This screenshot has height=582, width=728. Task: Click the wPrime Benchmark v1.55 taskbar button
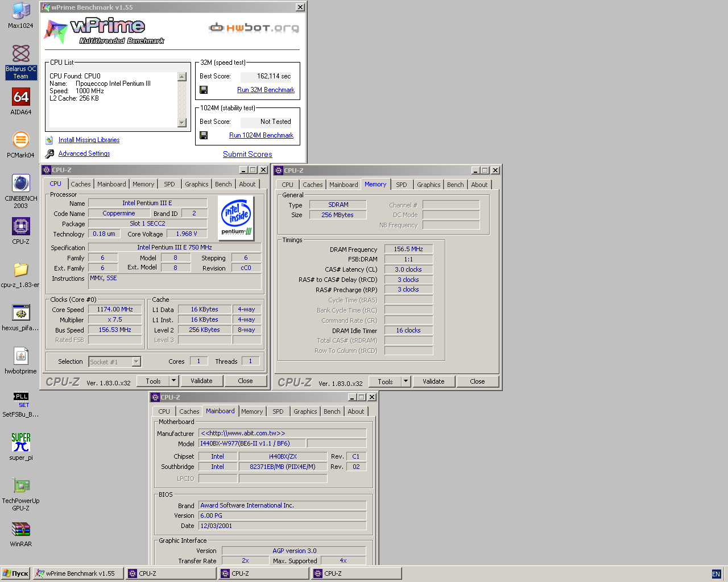[x=79, y=573]
